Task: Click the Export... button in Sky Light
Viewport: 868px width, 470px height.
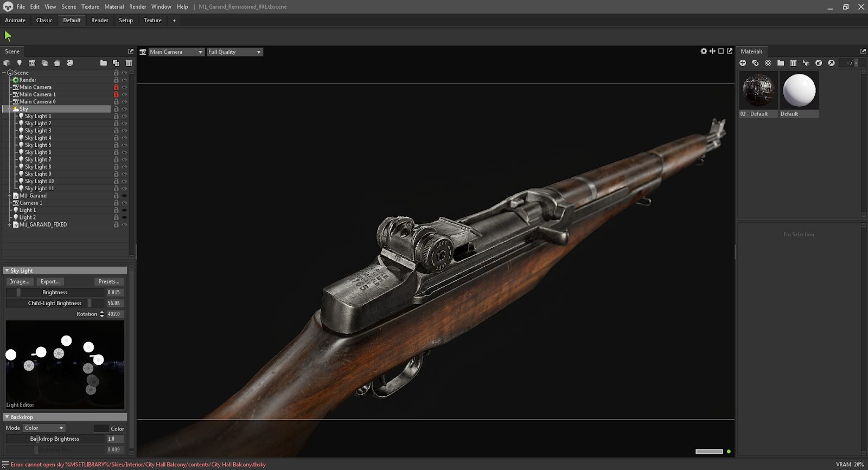Action: point(50,281)
